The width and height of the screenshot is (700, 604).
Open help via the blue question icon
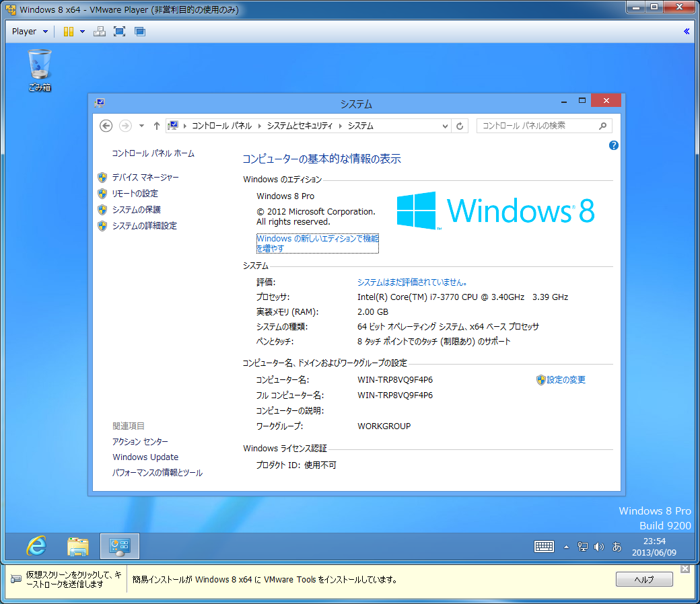pos(614,145)
